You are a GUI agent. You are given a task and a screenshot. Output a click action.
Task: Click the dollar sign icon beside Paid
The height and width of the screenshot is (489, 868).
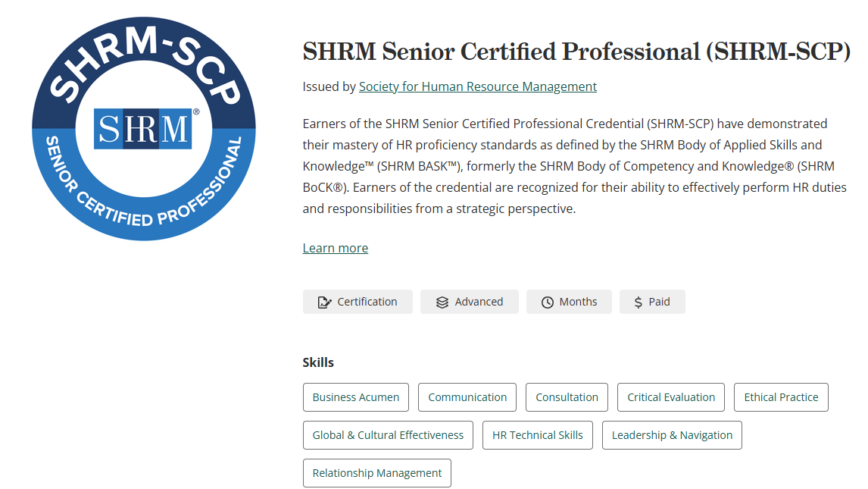click(x=638, y=302)
